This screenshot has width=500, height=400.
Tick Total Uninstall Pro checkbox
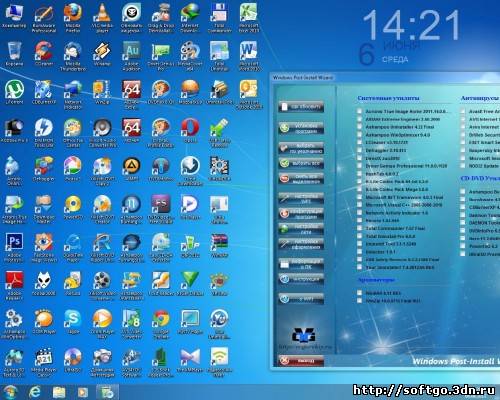click(x=359, y=236)
